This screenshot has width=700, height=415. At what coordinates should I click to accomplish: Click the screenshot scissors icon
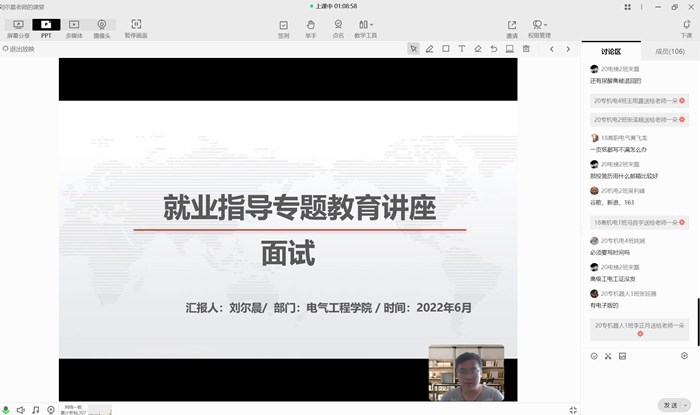click(x=607, y=355)
